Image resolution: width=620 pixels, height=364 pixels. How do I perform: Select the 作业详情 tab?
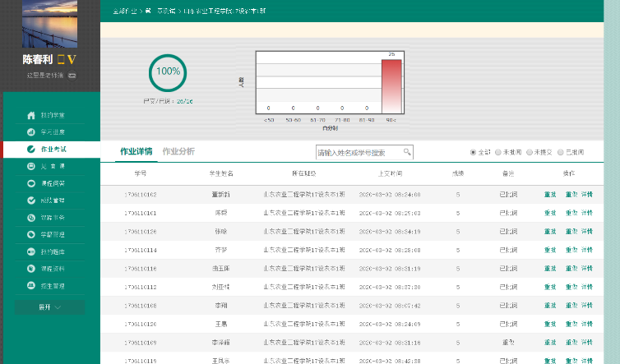tap(136, 151)
